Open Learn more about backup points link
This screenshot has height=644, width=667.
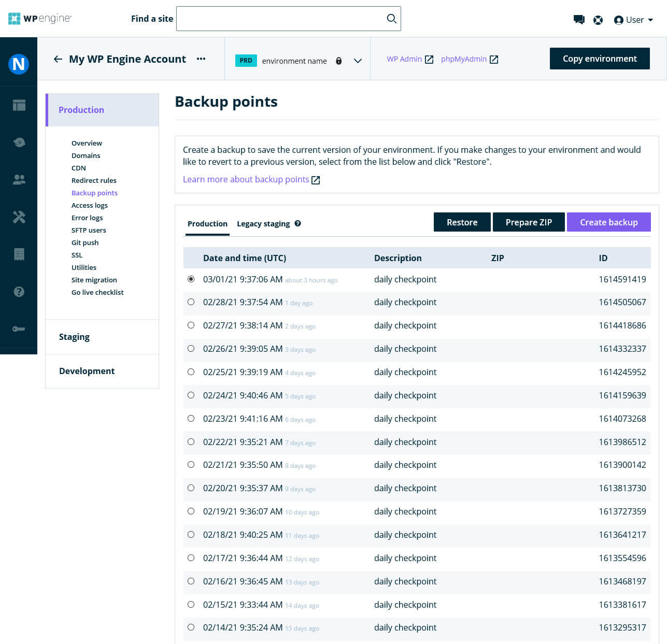click(x=246, y=179)
